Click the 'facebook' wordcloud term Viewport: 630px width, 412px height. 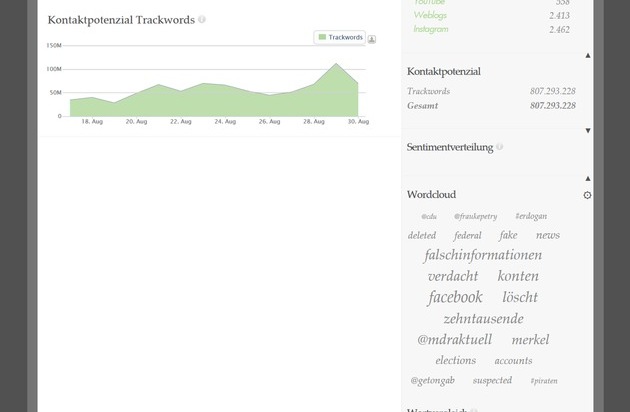click(455, 297)
